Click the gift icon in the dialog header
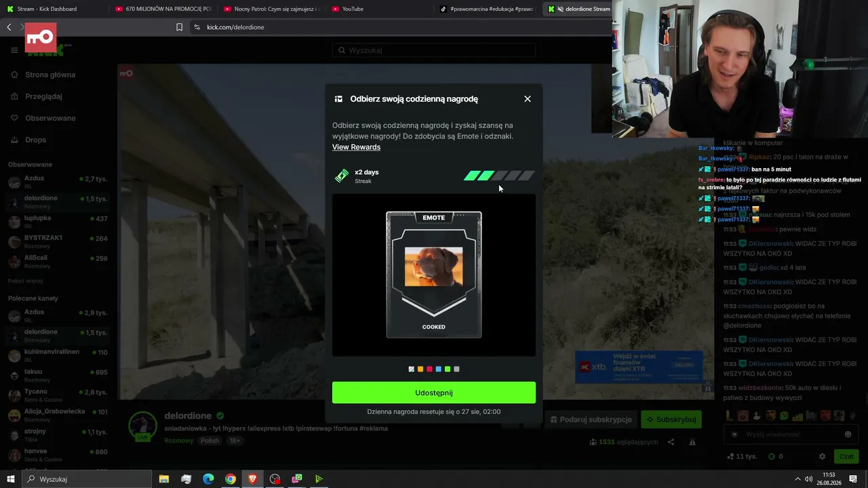Image resolution: width=868 pixels, height=488 pixels. click(x=338, y=99)
